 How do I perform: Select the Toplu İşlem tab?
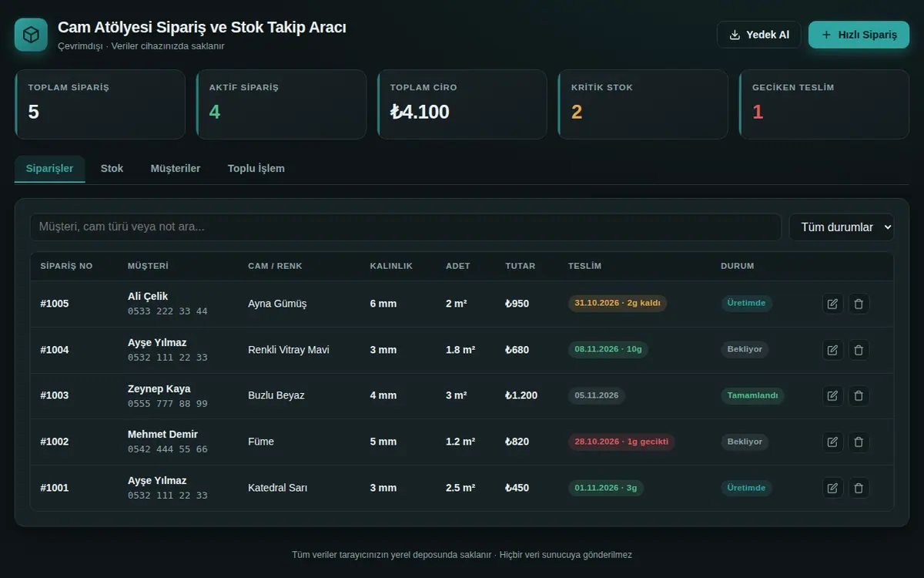[x=256, y=168]
